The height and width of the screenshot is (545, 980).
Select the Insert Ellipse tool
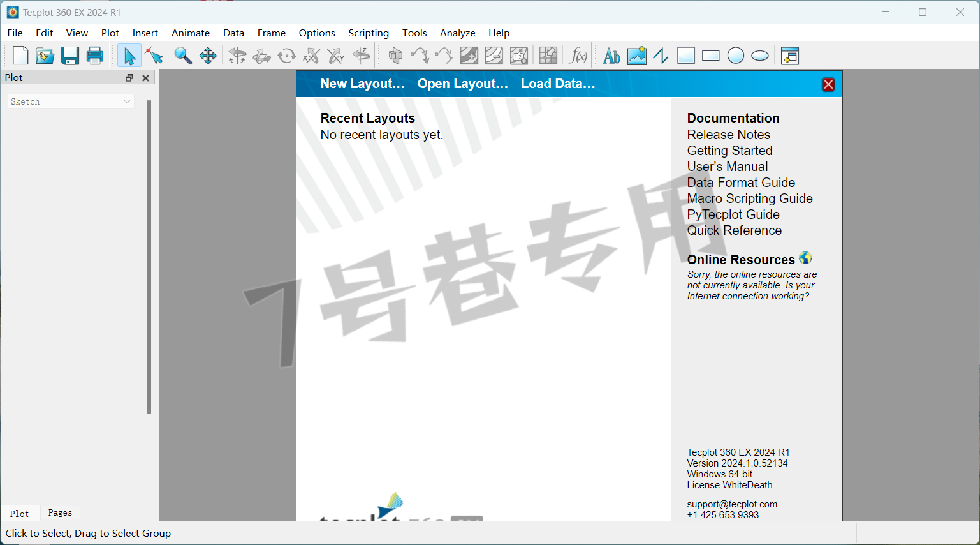point(760,56)
